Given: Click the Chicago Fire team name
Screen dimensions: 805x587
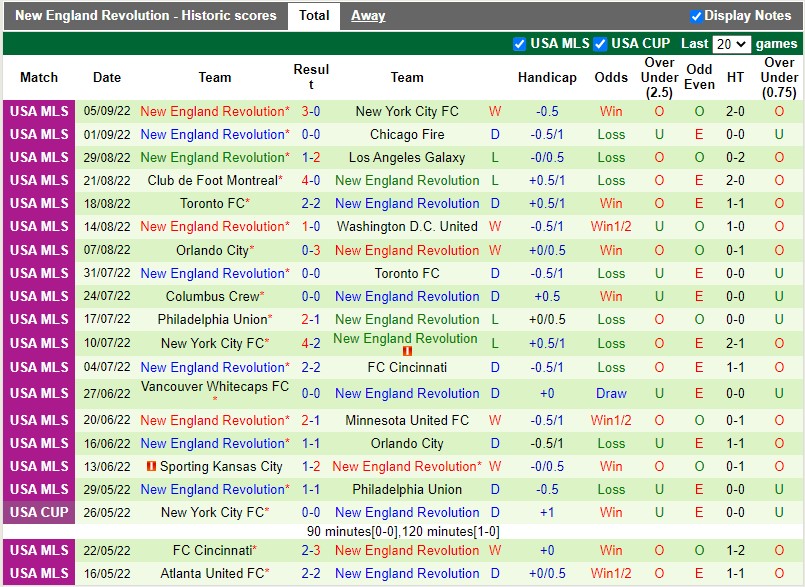Looking at the screenshot, I should (407, 134).
